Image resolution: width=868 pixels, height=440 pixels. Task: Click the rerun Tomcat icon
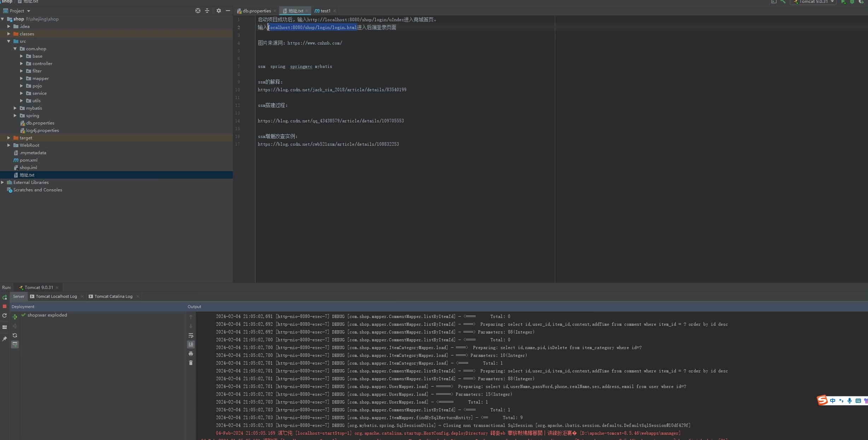(x=5, y=297)
